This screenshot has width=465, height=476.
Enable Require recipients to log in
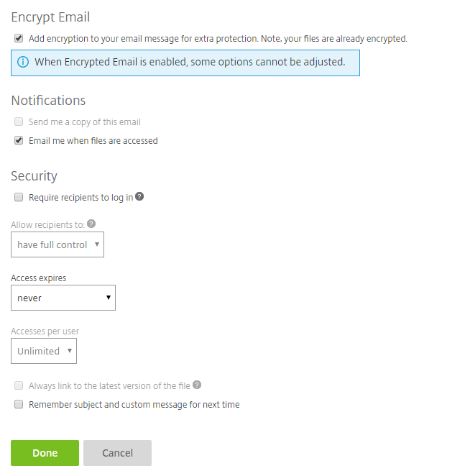point(19,197)
